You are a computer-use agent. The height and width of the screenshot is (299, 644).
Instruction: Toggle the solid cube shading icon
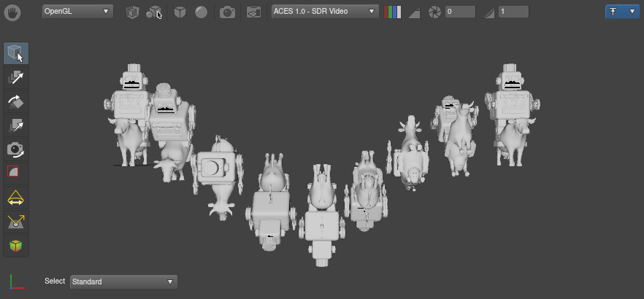tap(179, 12)
